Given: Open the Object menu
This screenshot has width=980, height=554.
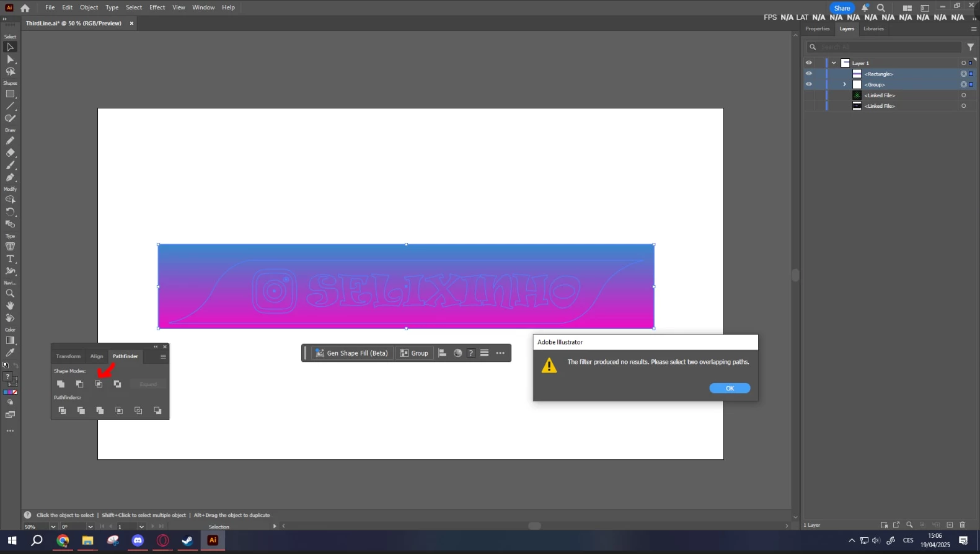Looking at the screenshot, I should 89,7.
